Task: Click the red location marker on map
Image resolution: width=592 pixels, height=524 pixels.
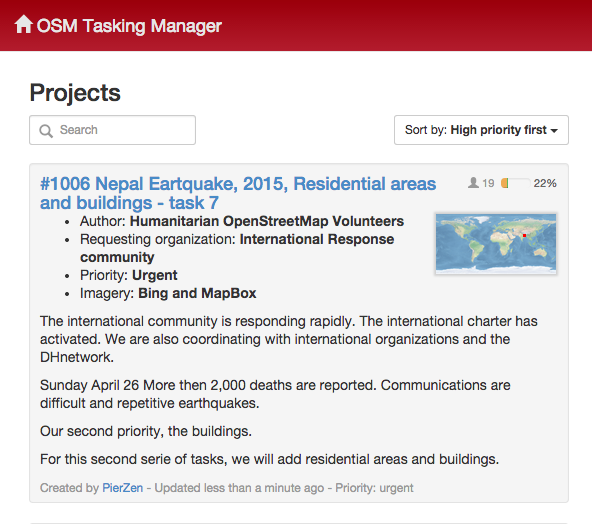Action: (x=524, y=236)
